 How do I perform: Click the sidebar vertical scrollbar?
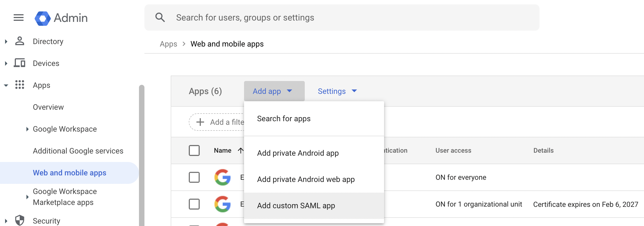(x=141, y=155)
